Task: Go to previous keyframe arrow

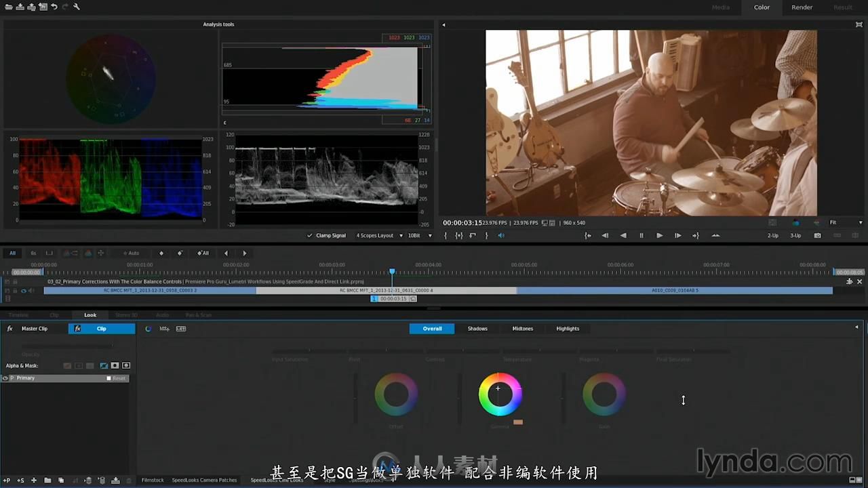Action: pyautogui.click(x=226, y=253)
